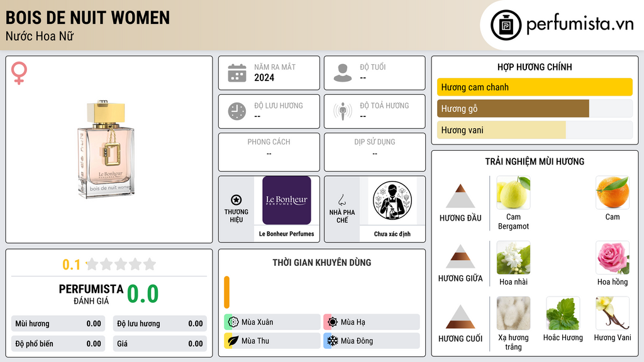
Task: Click the calendar icon for launch year
Action: (237, 73)
